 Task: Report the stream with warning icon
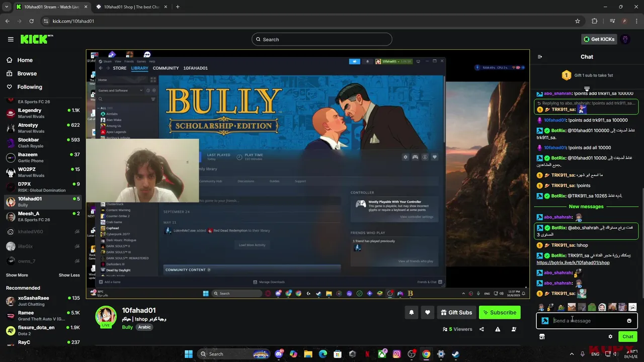(x=498, y=329)
